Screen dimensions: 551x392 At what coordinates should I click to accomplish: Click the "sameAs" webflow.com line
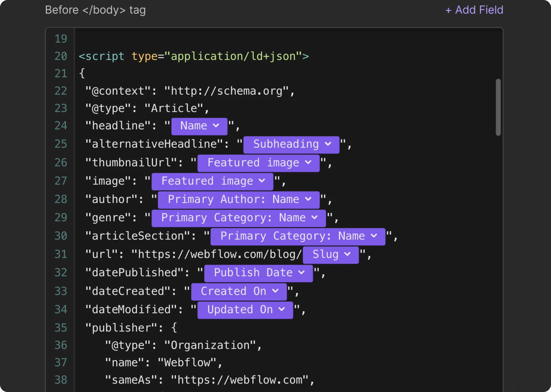tap(210, 380)
